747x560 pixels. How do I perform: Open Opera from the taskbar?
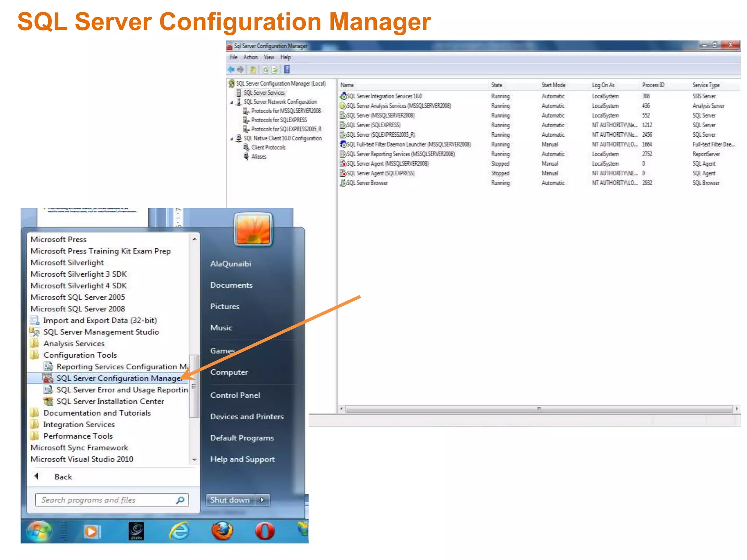(x=265, y=531)
